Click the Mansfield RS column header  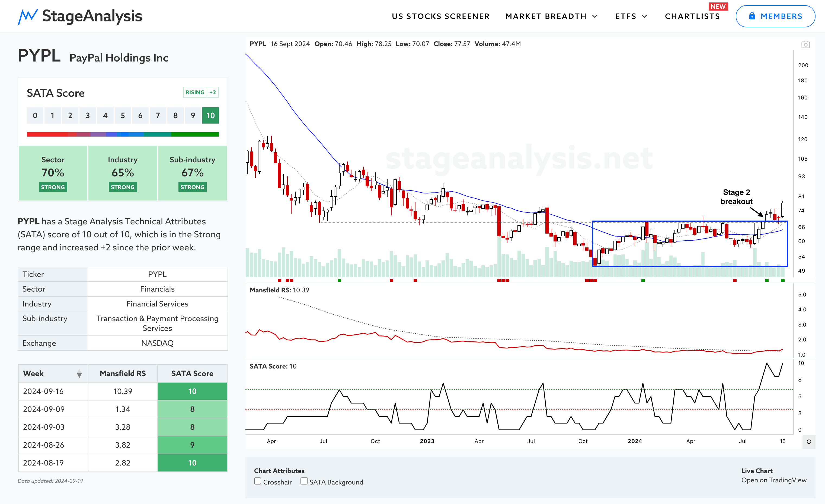click(x=123, y=374)
